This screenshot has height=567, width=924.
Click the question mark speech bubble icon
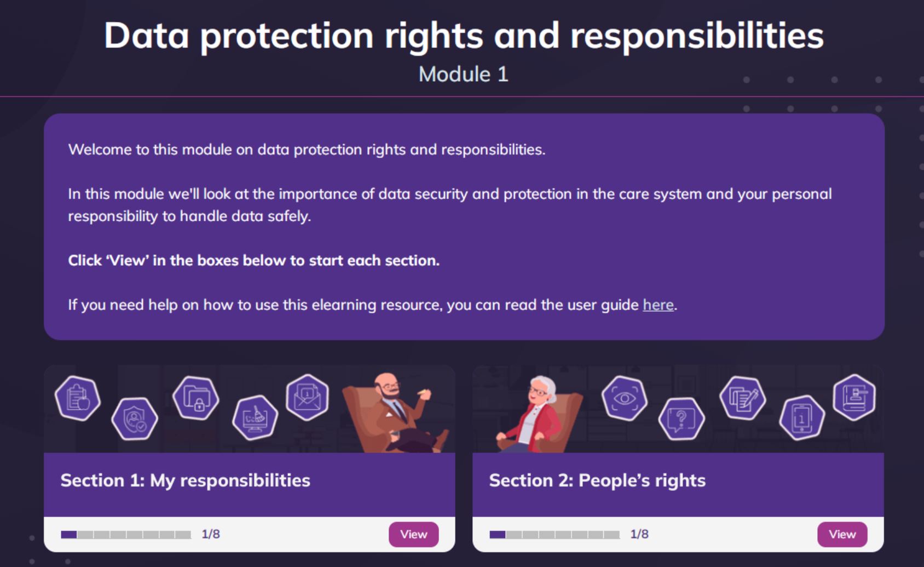point(682,419)
